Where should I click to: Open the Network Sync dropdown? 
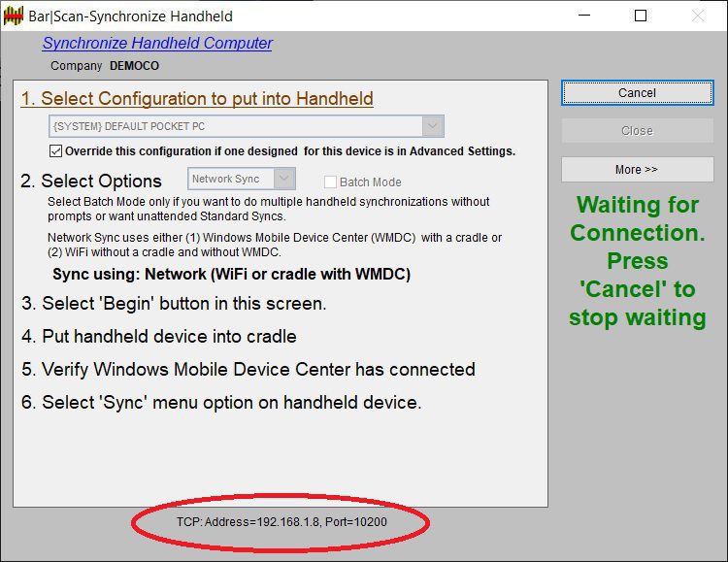[242, 179]
